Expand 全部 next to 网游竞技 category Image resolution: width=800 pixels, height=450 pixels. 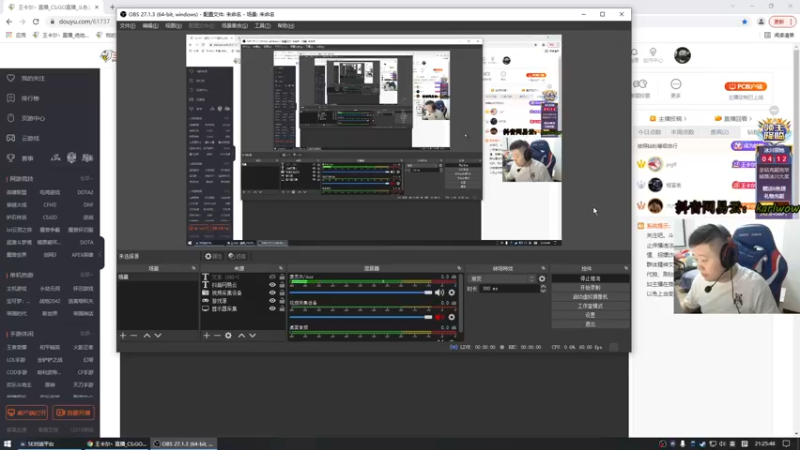click(86, 179)
